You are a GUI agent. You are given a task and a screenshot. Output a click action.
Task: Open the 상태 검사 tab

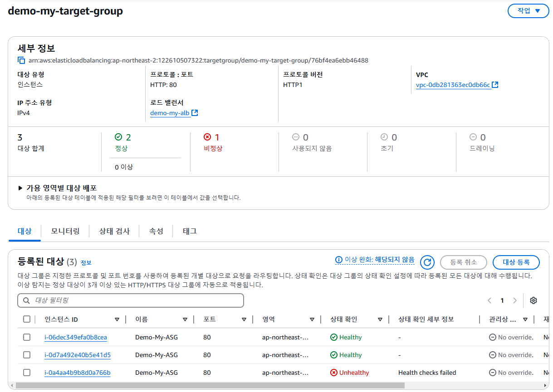tap(114, 231)
